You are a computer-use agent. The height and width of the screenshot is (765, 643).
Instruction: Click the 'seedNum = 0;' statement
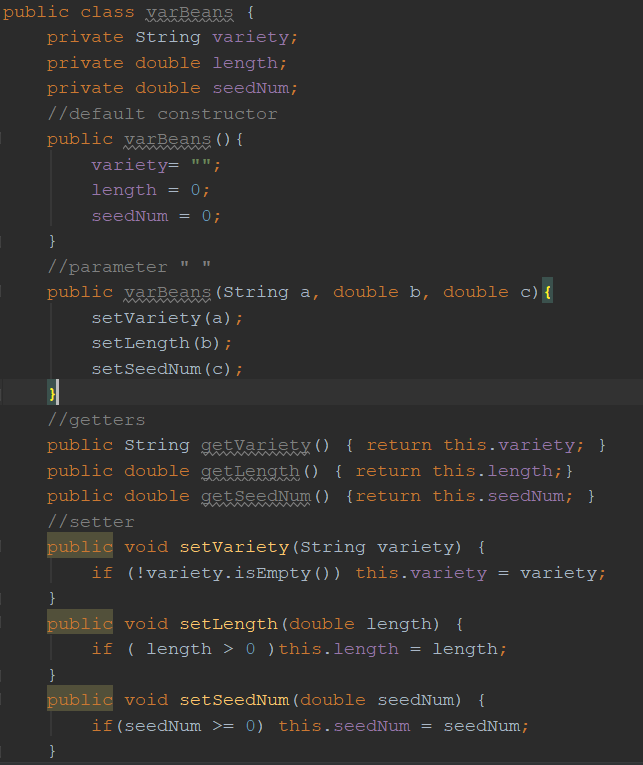156,216
